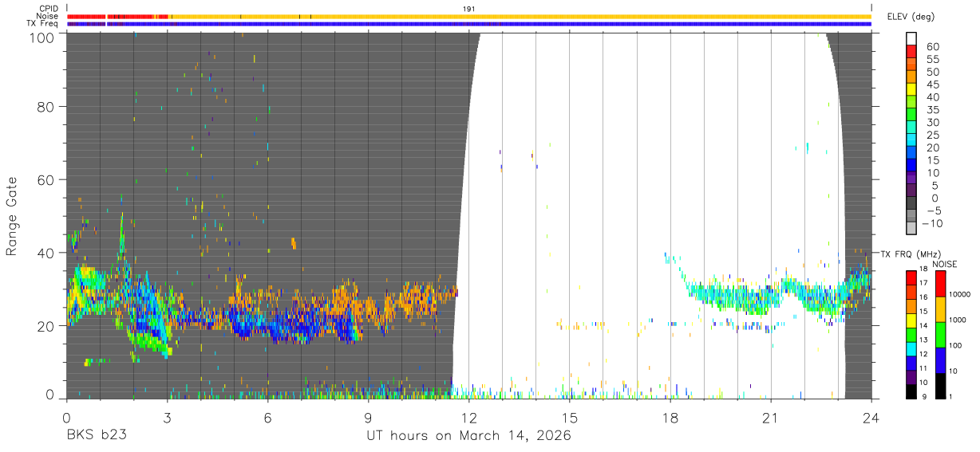Click the 'UT hours on March 14, 2026' label
The image size is (980, 452).
pyautogui.click(x=468, y=436)
